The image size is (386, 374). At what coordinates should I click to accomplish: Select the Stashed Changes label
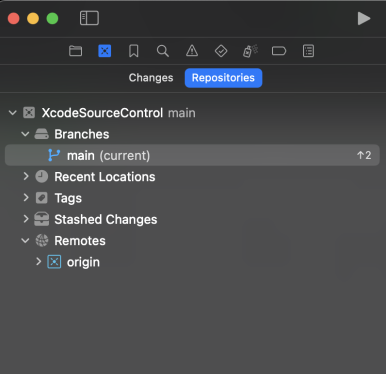pyautogui.click(x=106, y=220)
